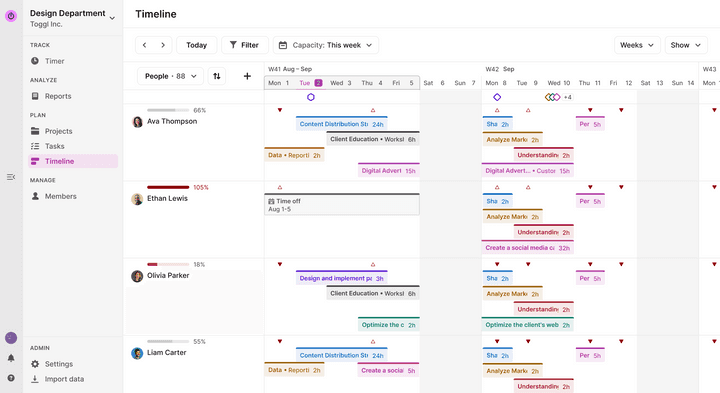Open the notifications bell

[x=11, y=358]
